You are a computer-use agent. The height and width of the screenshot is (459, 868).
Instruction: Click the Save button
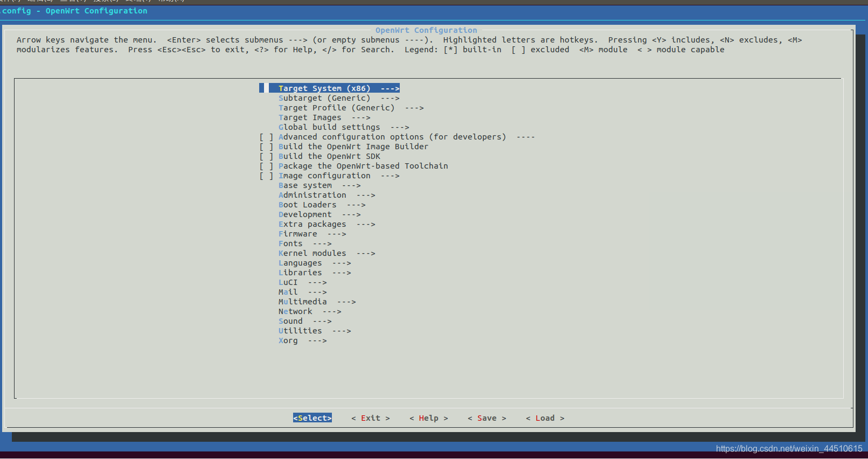487,418
